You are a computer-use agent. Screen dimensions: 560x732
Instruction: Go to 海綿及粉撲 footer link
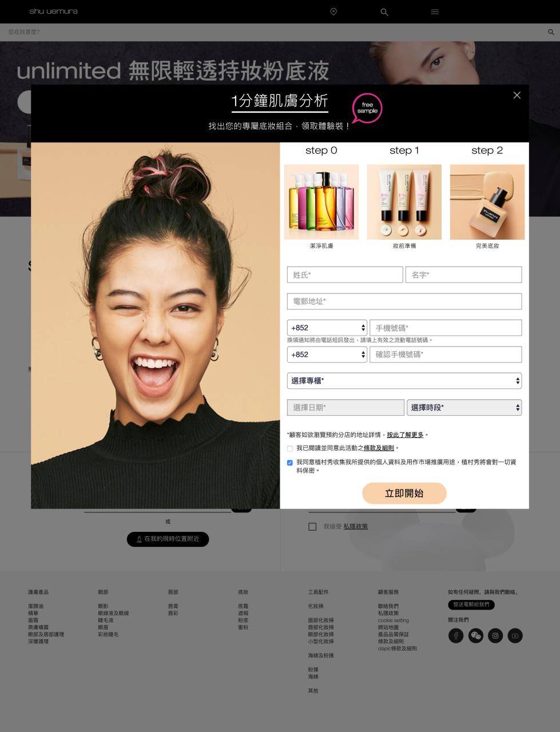point(321,656)
